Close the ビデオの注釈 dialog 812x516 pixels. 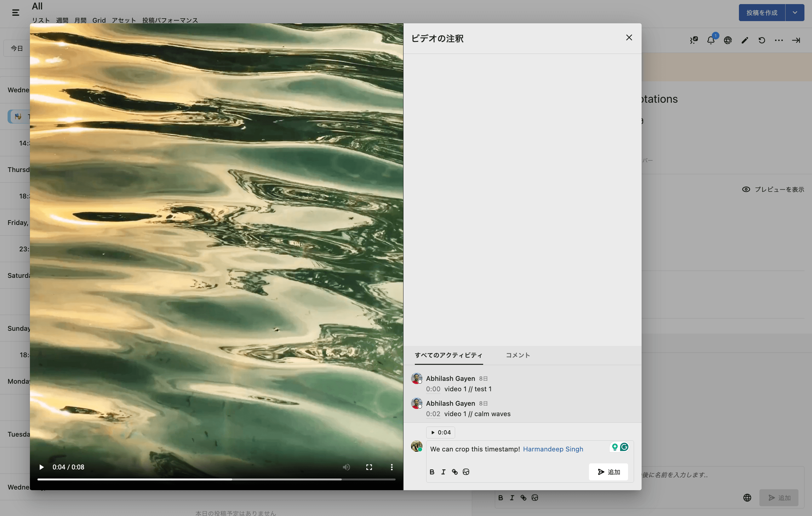point(629,37)
